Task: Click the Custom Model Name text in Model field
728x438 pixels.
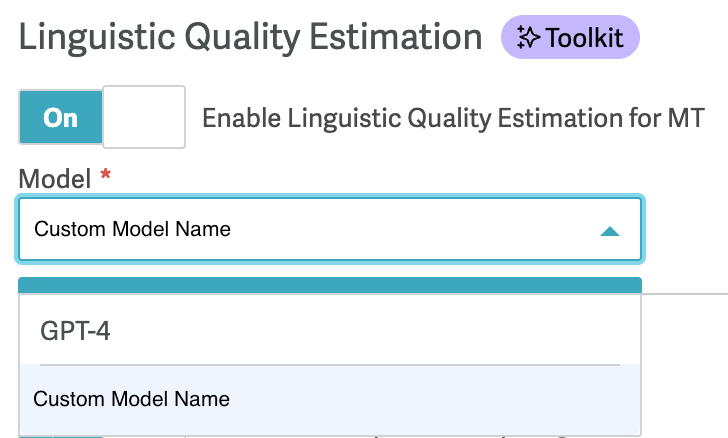Action: 133,229
